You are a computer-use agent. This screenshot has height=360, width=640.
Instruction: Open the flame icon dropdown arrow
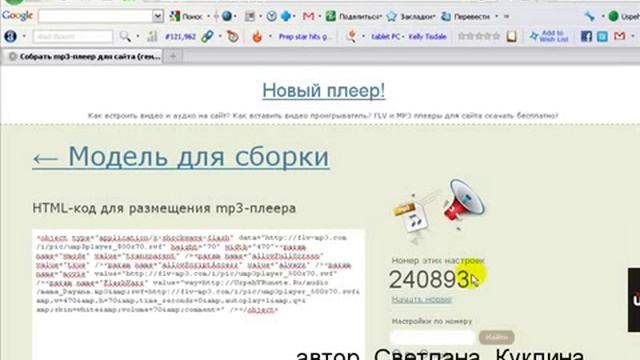(270, 36)
